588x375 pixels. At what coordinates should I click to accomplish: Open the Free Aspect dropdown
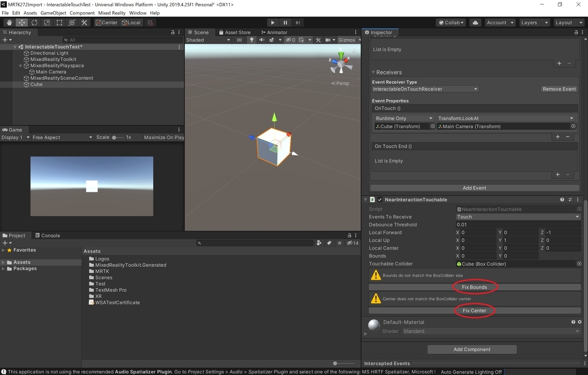pos(62,138)
